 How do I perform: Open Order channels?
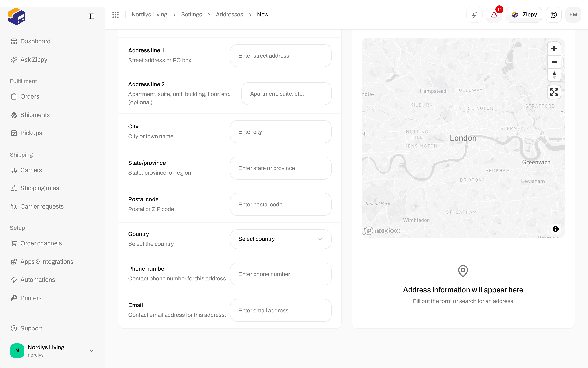(x=36, y=243)
